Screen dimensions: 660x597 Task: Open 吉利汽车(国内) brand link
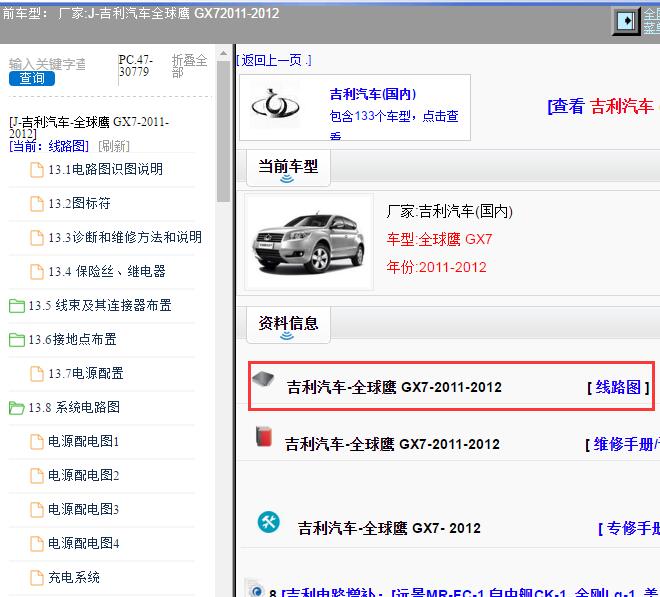pyautogui.click(x=373, y=94)
